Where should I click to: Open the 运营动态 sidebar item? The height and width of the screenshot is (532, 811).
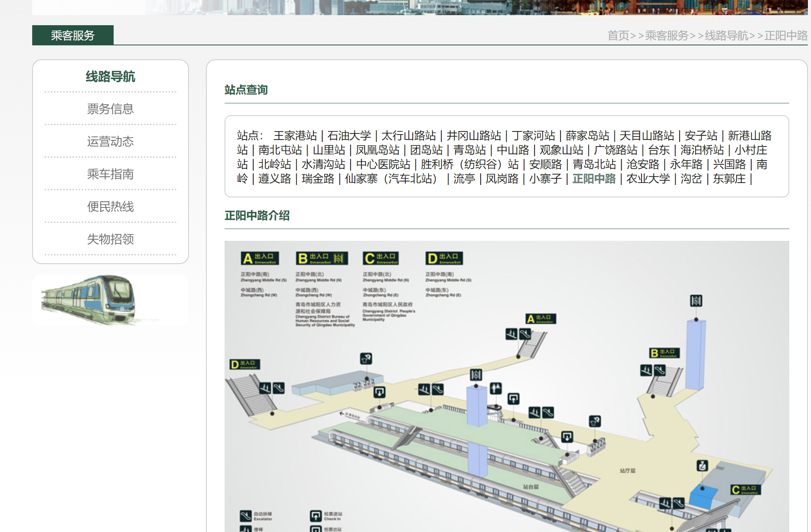[x=111, y=142]
